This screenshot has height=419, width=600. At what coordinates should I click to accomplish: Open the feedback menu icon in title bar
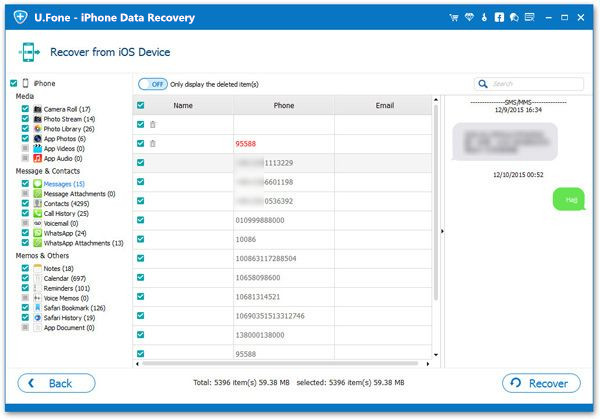[x=530, y=17]
